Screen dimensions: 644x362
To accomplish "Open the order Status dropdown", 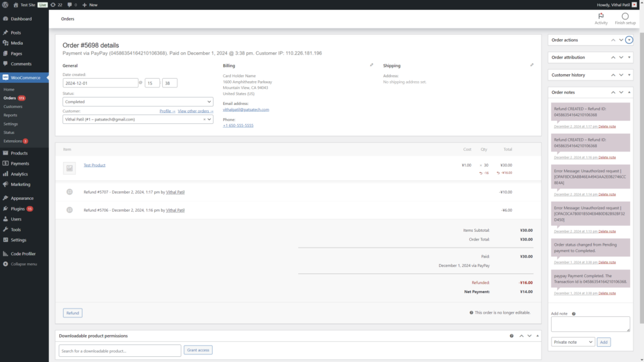I will 138,102.
